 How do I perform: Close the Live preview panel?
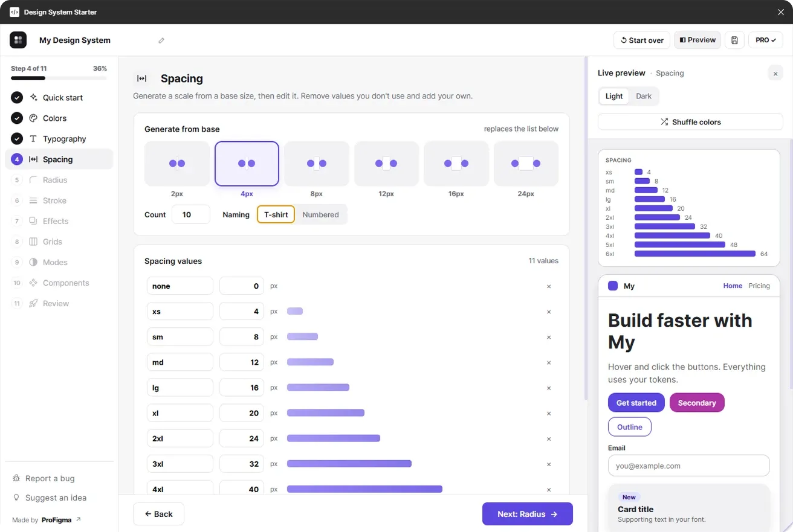[775, 74]
